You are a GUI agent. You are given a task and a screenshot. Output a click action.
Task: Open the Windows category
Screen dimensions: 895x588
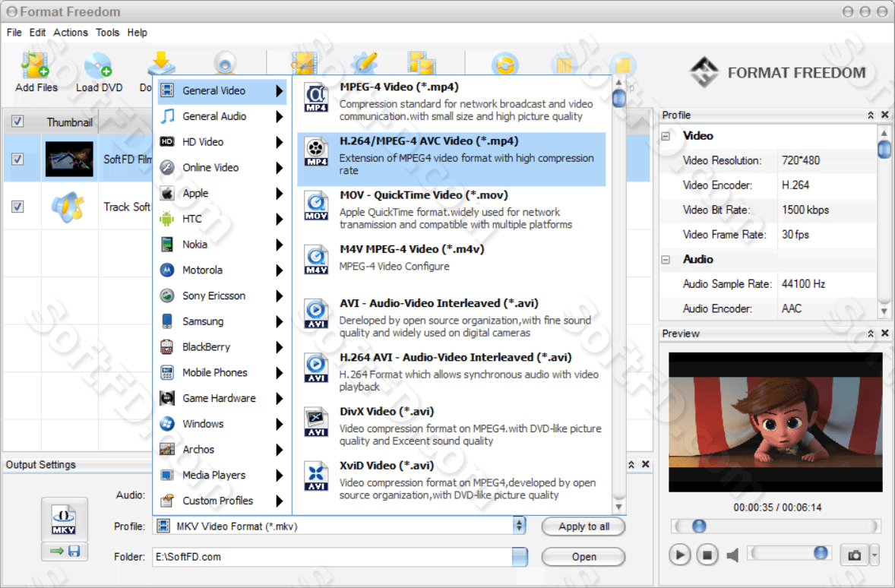tap(222, 424)
